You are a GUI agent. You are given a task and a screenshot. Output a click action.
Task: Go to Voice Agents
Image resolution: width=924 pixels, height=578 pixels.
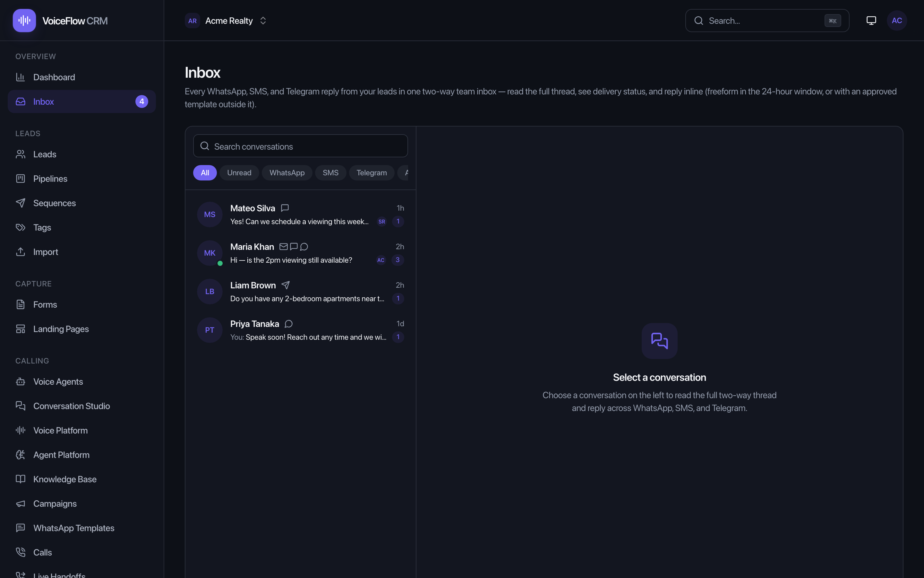(x=82, y=382)
